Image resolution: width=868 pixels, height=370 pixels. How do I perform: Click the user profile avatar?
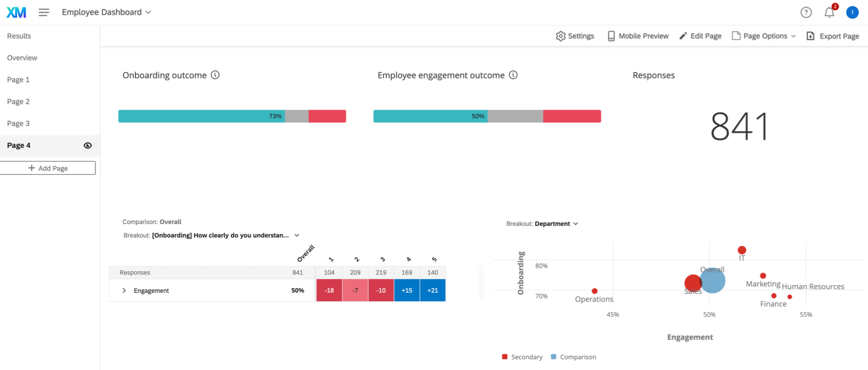click(852, 12)
